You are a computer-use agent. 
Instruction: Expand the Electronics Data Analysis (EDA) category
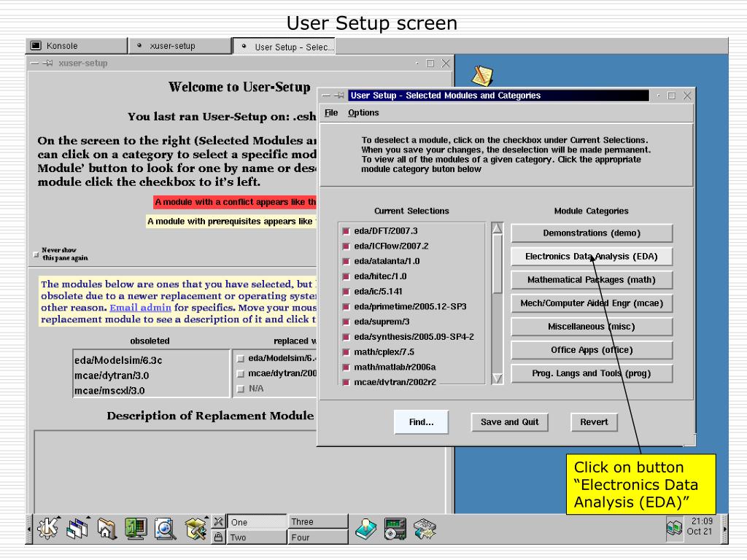click(x=591, y=256)
